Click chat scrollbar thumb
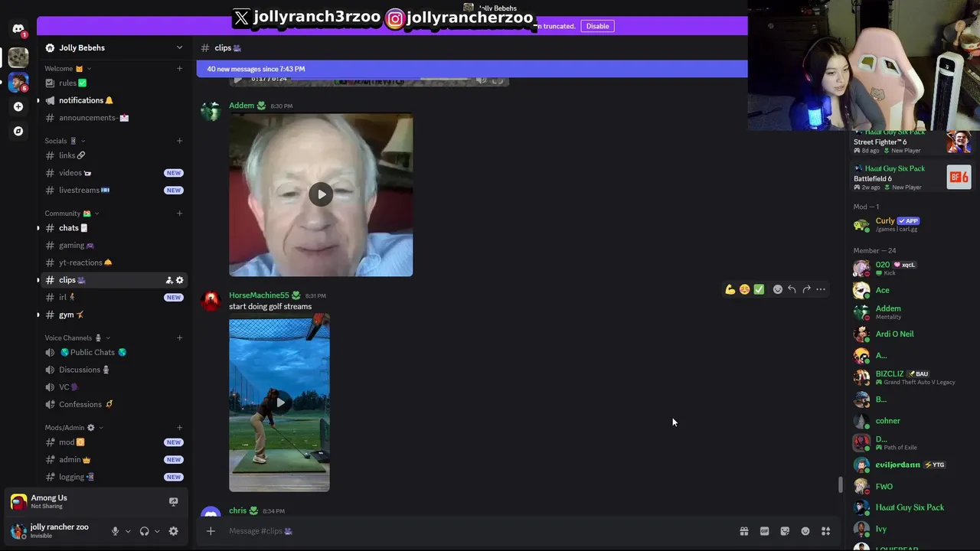980x551 pixels. [840, 485]
